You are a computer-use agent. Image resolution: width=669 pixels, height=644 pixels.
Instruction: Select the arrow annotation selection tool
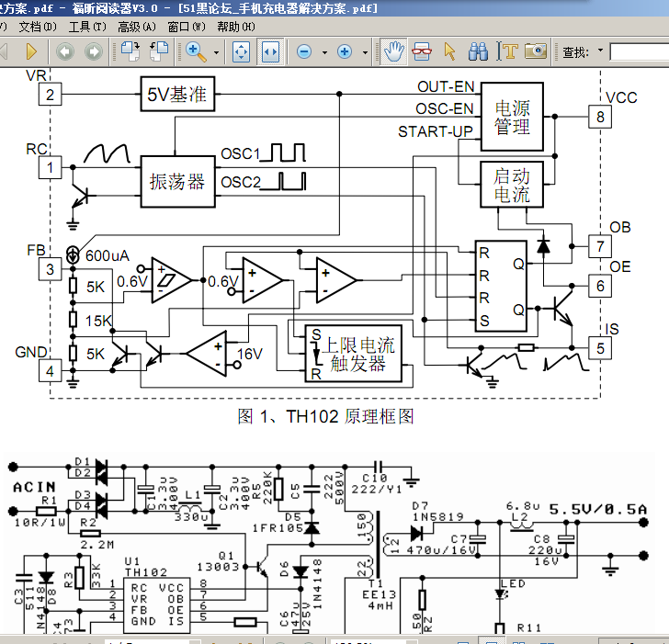click(x=449, y=51)
